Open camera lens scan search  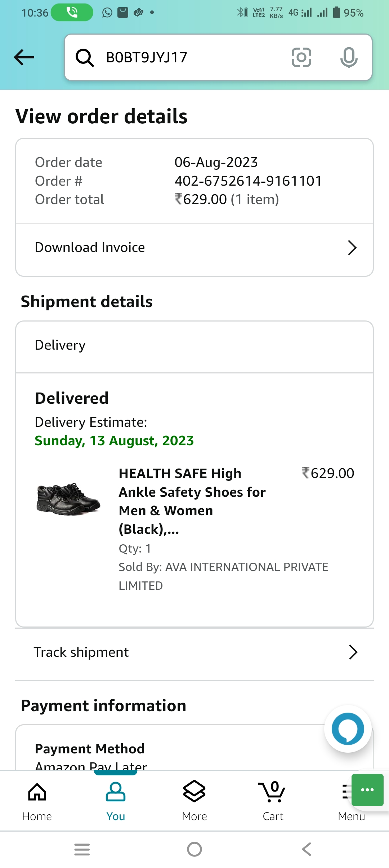click(x=301, y=57)
